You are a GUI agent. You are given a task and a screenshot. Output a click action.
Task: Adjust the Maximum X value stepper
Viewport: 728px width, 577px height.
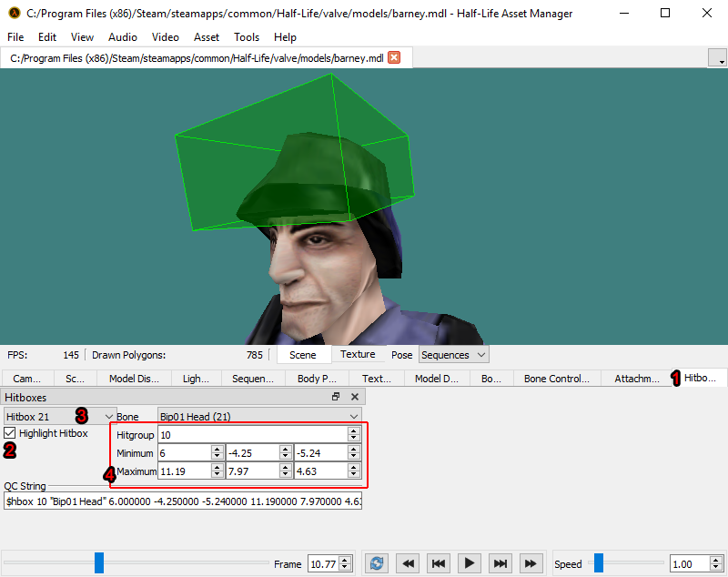[x=217, y=471]
